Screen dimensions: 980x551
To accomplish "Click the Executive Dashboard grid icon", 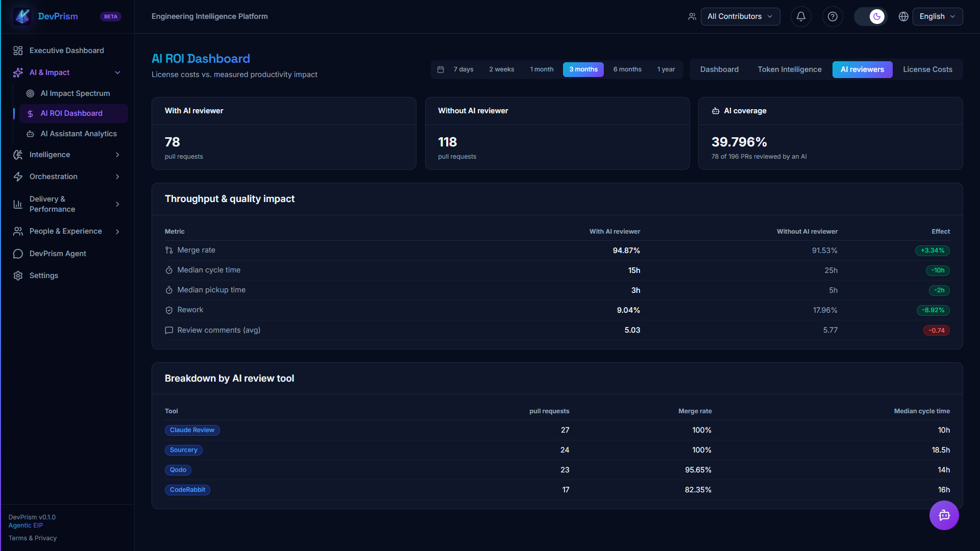I will [x=18, y=51].
